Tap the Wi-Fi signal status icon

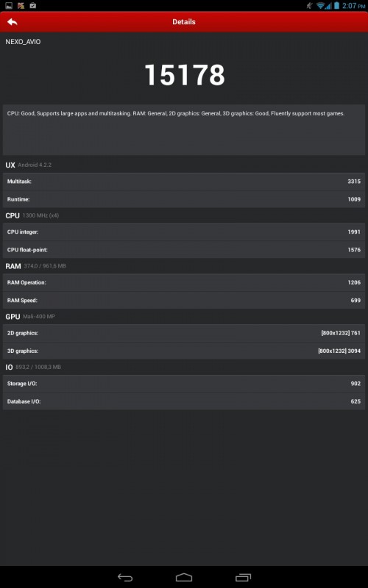coord(320,6)
